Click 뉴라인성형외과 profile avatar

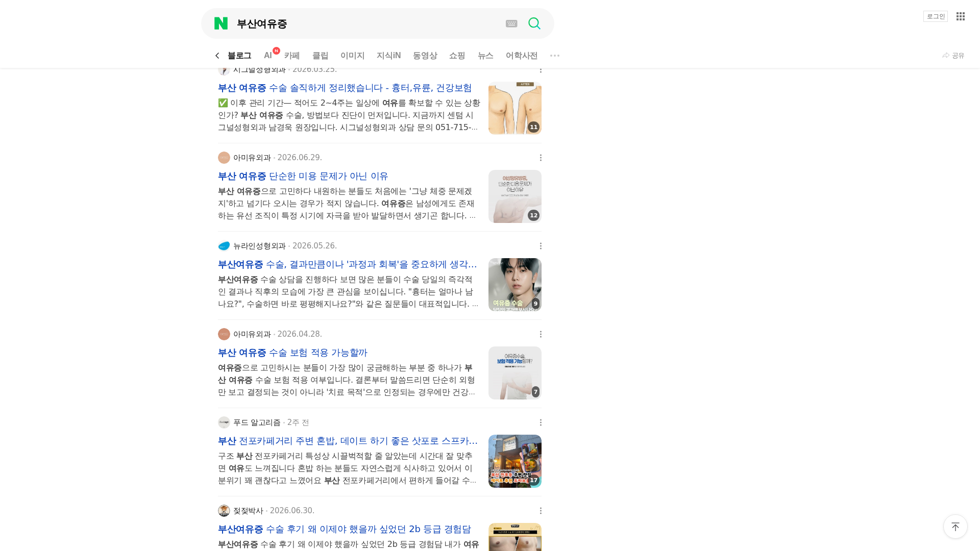coord(224,246)
